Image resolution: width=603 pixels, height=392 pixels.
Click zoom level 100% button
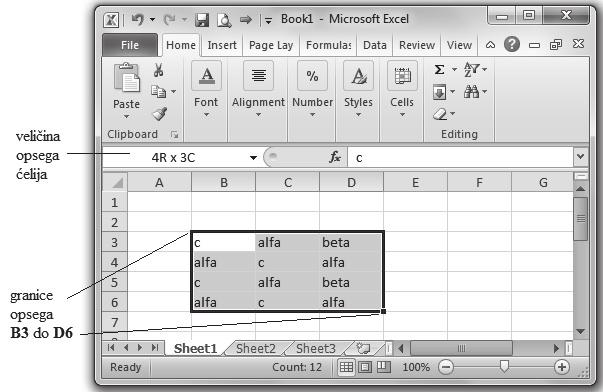point(416,367)
